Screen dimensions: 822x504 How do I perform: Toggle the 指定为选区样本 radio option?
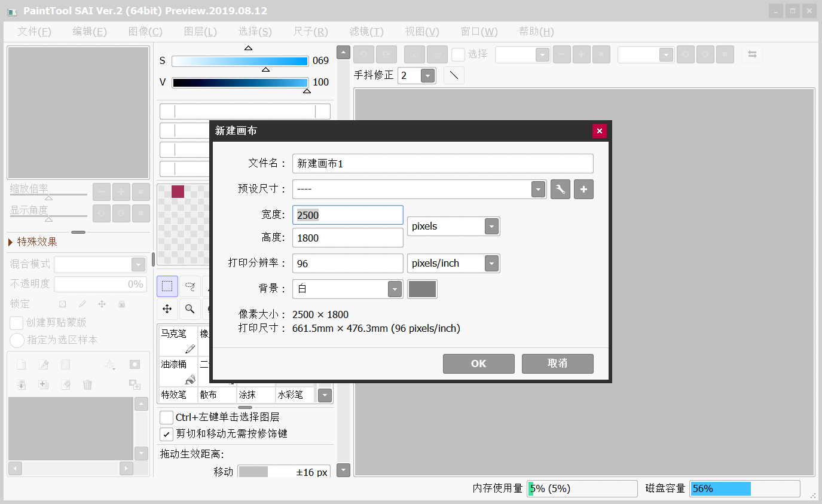pyautogui.click(x=17, y=340)
